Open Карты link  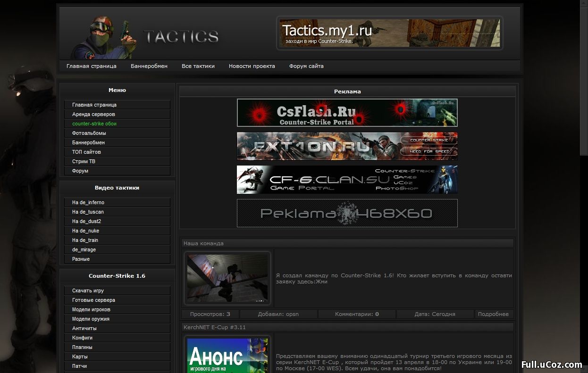click(117, 356)
